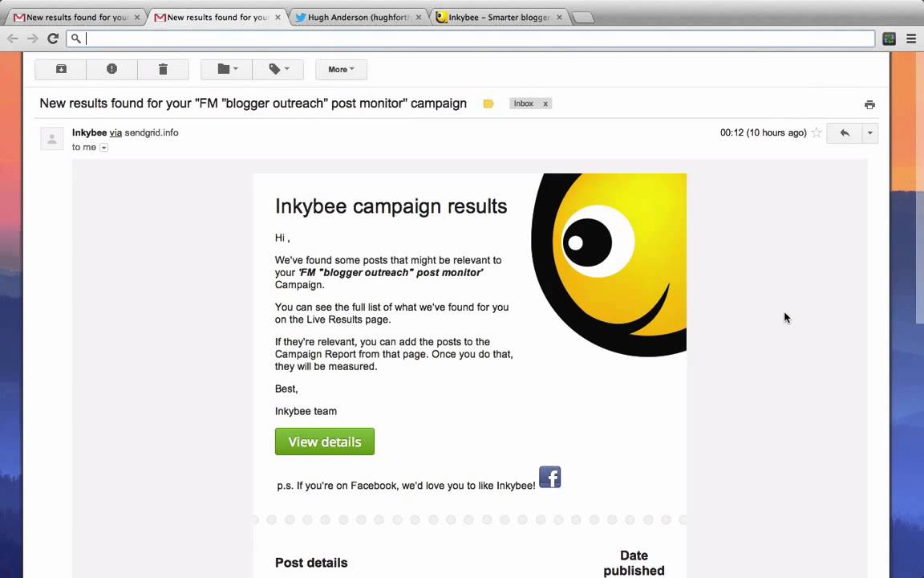924x578 pixels.
Task: Go forward with the browser forward arrow
Action: (33, 39)
